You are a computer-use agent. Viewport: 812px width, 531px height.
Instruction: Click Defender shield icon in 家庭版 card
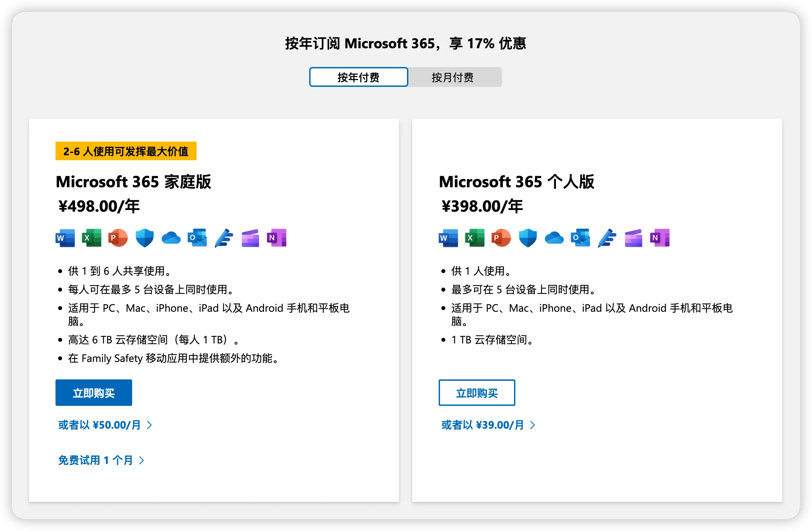point(144,238)
